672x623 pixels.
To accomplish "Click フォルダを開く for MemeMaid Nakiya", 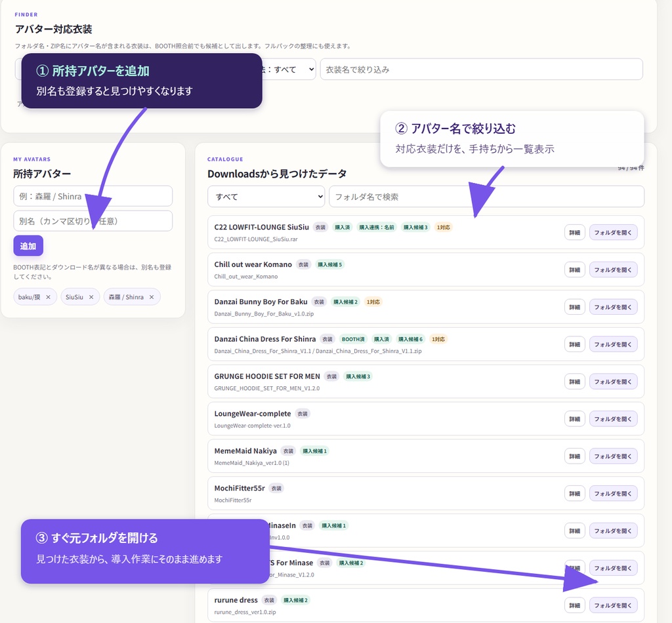I will (614, 456).
